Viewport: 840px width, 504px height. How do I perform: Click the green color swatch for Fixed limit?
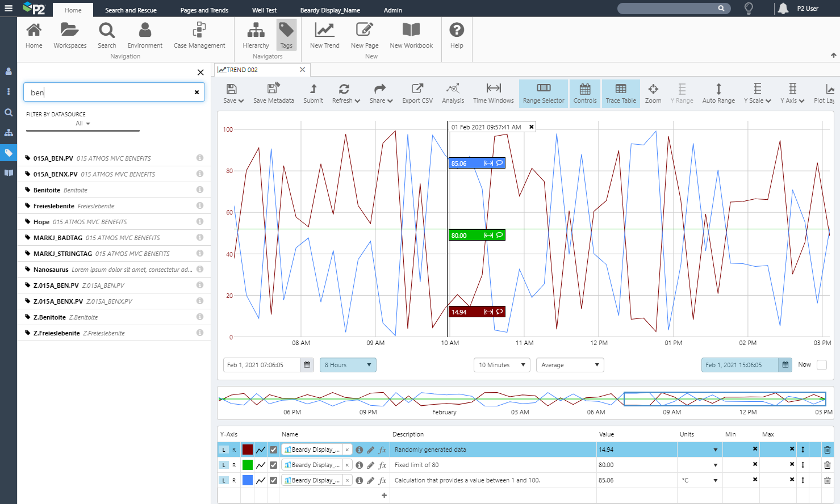coord(248,465)
